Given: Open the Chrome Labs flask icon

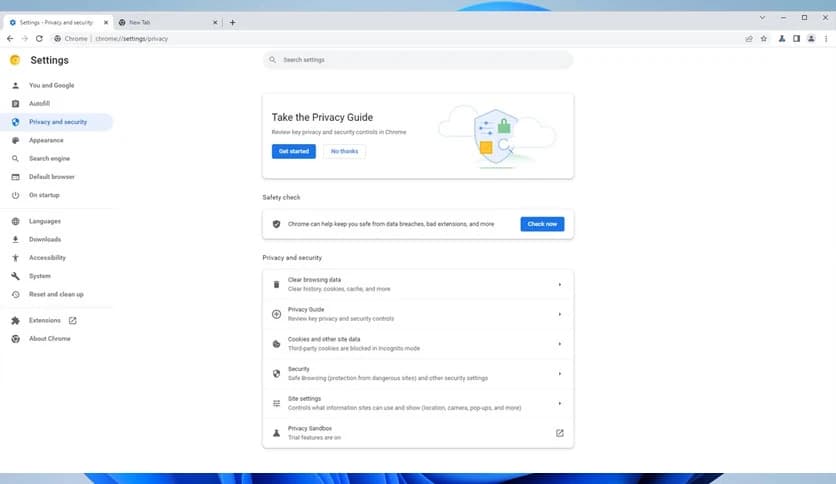Looking at the screenshot, I should (782, 38).
